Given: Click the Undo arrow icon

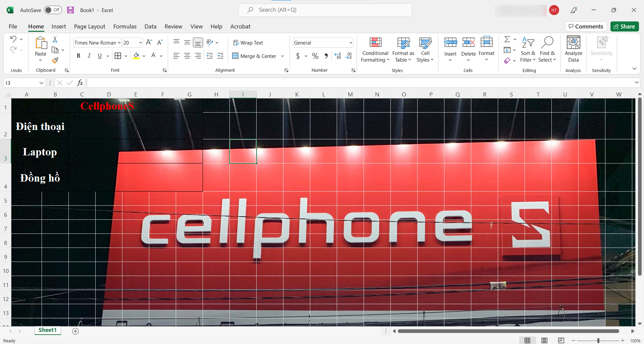Looking at the screenshot, I should pyautogui.click(x=13, y=39).
